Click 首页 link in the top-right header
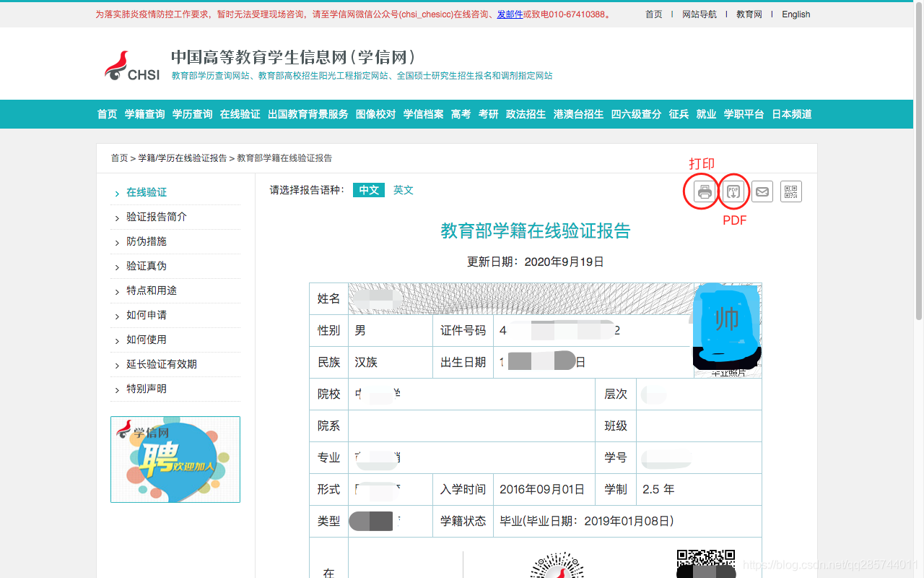The width and height of the screenshot is (924, 578). click(654, 14)
